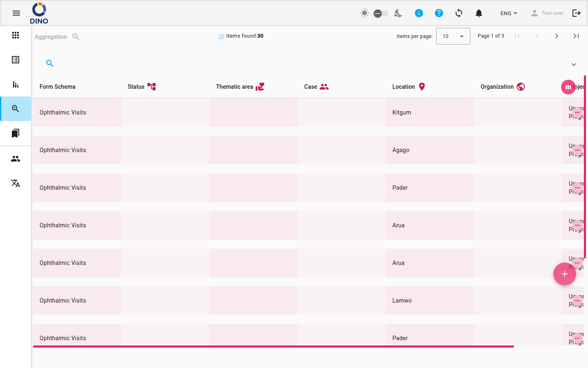Click the Aggregation search button
Screen dimensions: 588x368
(57, 36)
